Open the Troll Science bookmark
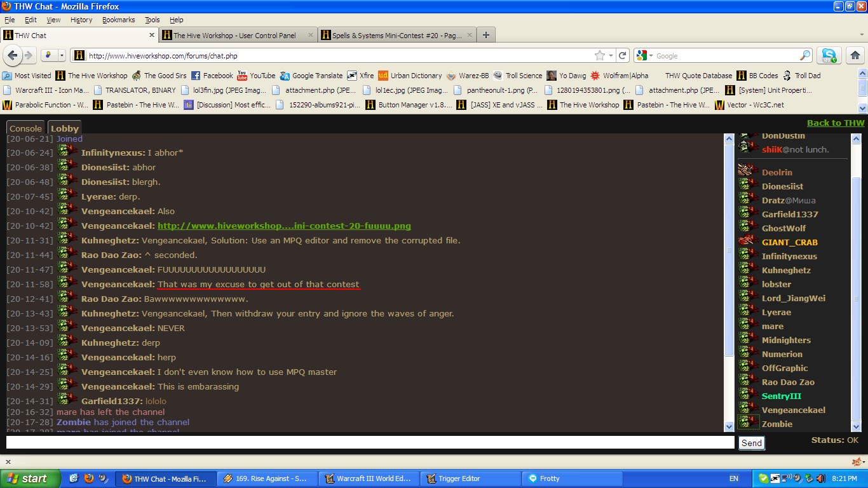 pyautogui.click(x=518, y=76)
